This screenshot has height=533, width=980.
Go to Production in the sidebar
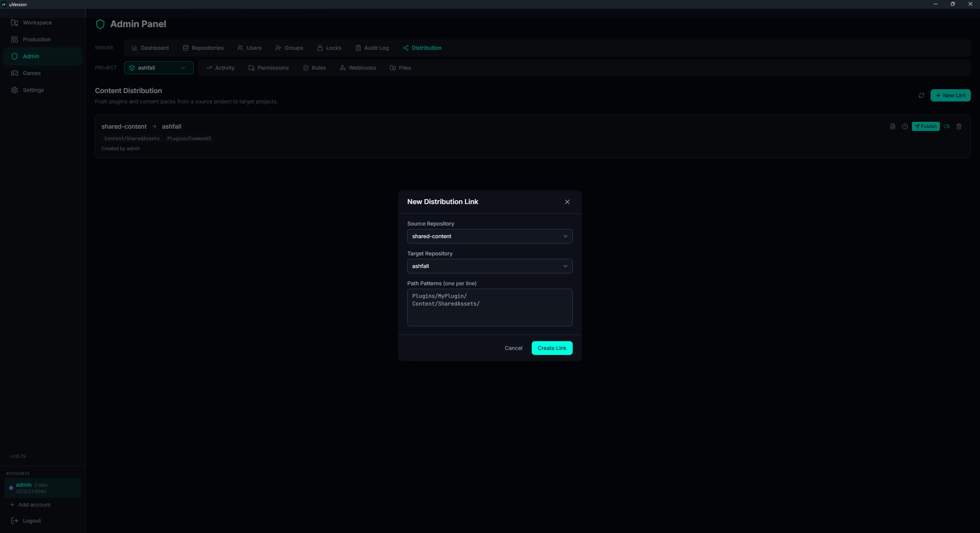(42, 39)
